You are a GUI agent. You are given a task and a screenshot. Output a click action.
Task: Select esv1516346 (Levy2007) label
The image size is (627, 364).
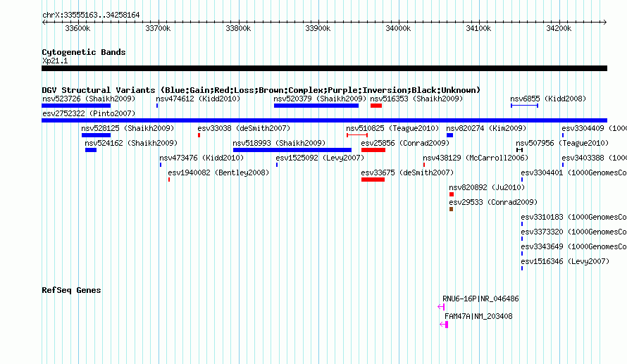tap(565, 261)
